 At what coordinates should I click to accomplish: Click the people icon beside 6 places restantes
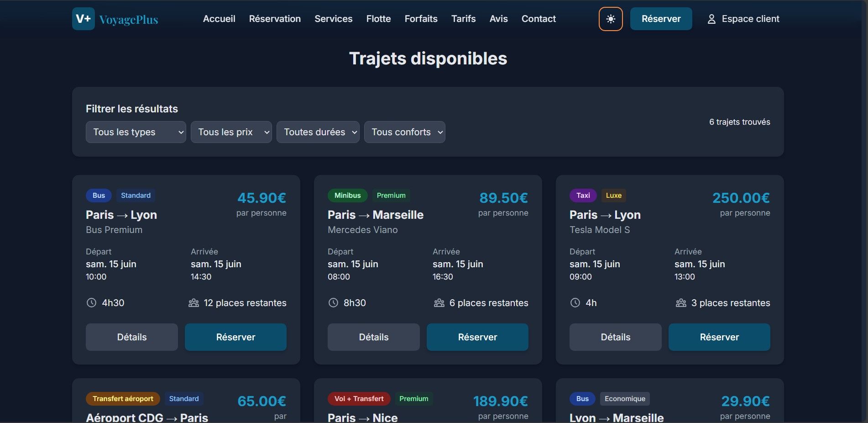coord(439,303)
